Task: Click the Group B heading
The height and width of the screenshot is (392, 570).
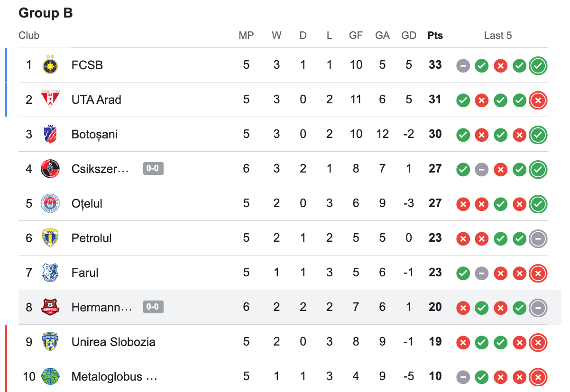Action: tap(46, 13)
